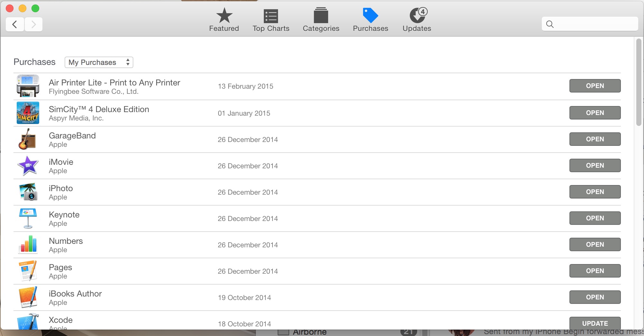Click the "iBooks Author" app name
This screenshot has width=644, height=336.
75,294
